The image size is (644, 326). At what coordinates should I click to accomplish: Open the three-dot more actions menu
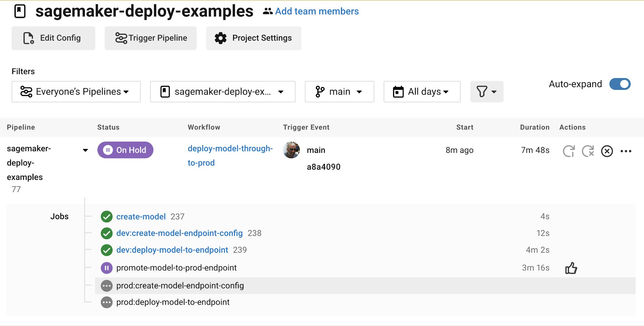tap(626, 151)
